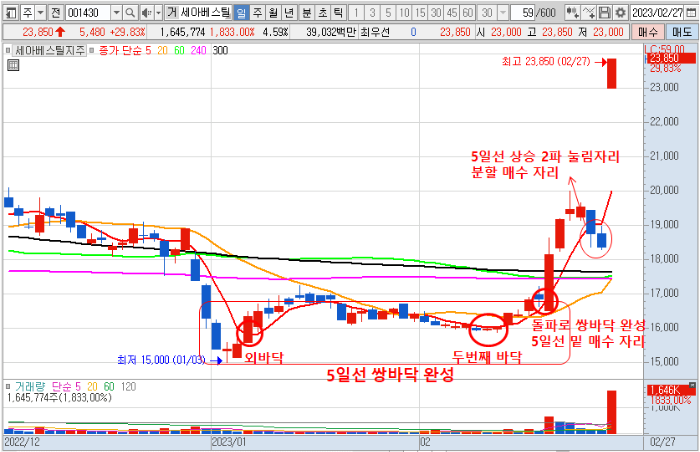
Task: Choose the 15 interval button
Action: point(420,13)
